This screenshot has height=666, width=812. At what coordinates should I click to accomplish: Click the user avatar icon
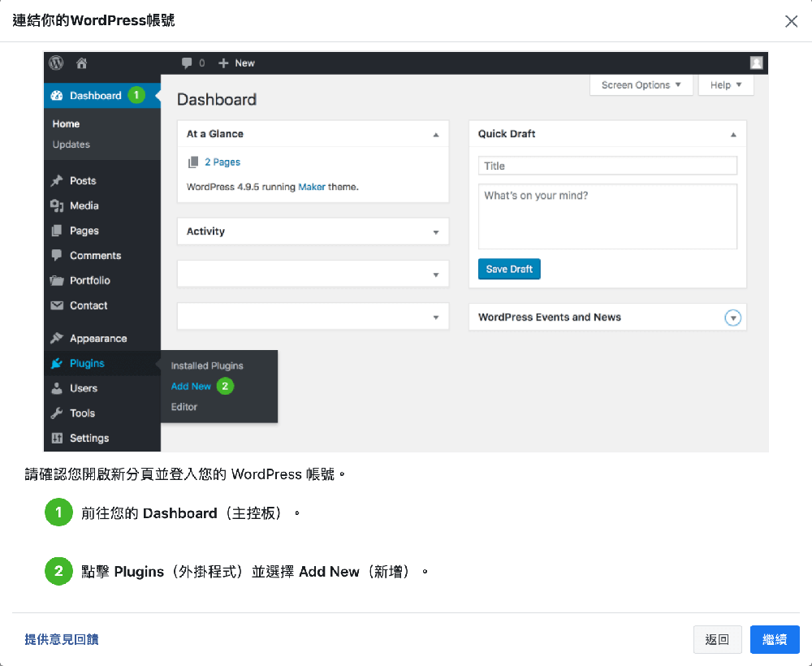click(756, 63)
